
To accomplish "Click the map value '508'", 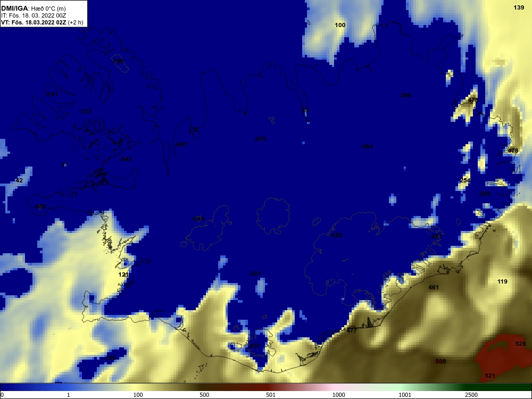I will coord(440,361).
